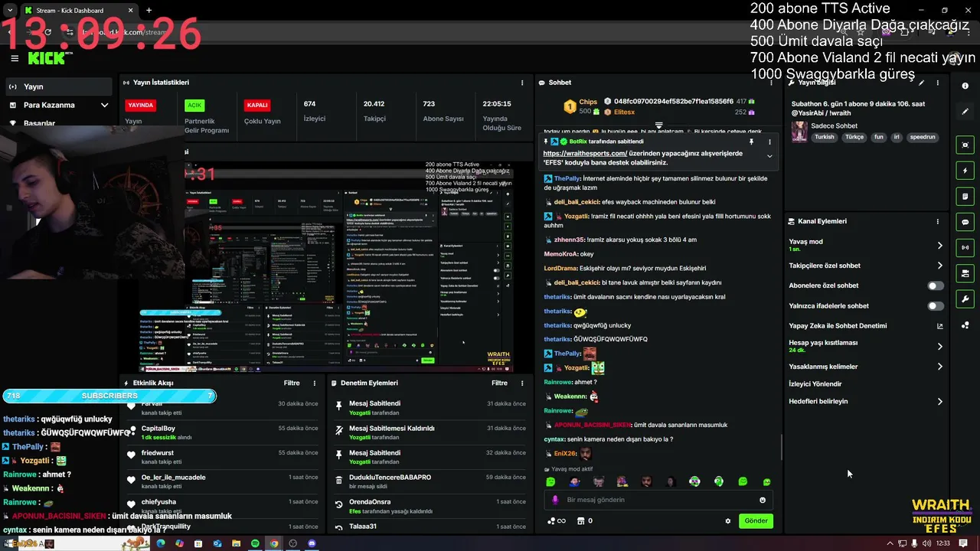Open the Yayın section in the sidebar
Image resolution: width=980 pixels, height=551 pixels.
[59, 86]
